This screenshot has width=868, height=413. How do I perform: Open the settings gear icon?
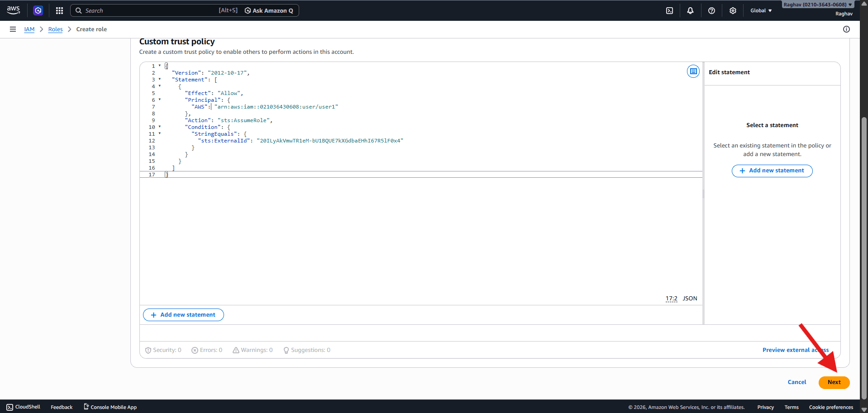(x=733, y=10)
